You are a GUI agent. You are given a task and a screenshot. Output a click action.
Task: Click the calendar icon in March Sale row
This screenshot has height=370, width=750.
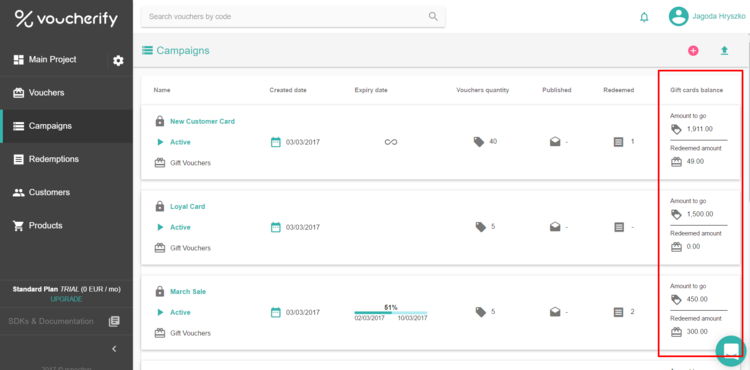[x=276, y=312]
